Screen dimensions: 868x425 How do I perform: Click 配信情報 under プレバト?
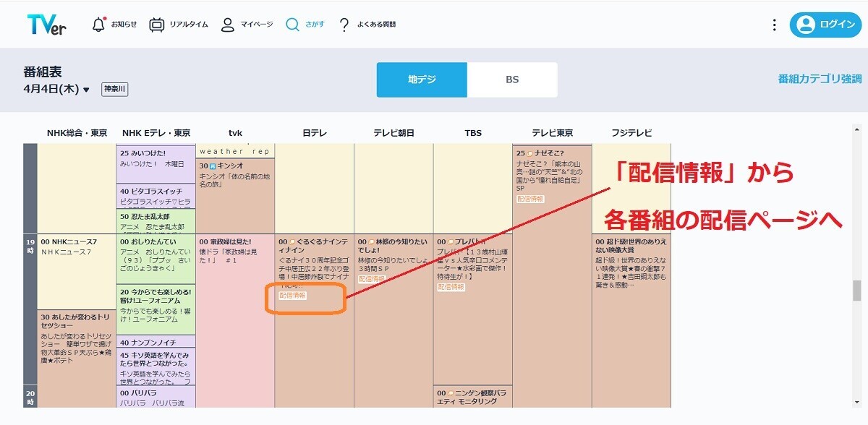pos(451,286)
